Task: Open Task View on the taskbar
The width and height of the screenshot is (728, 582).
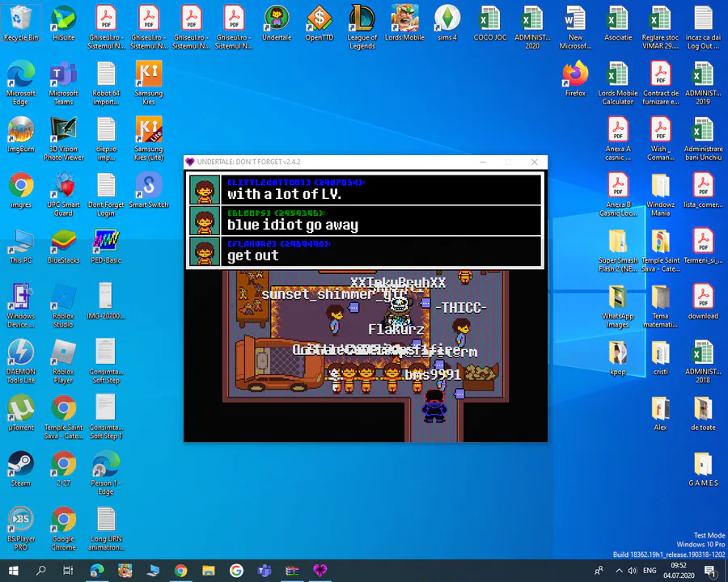Action: coord(68,571)
